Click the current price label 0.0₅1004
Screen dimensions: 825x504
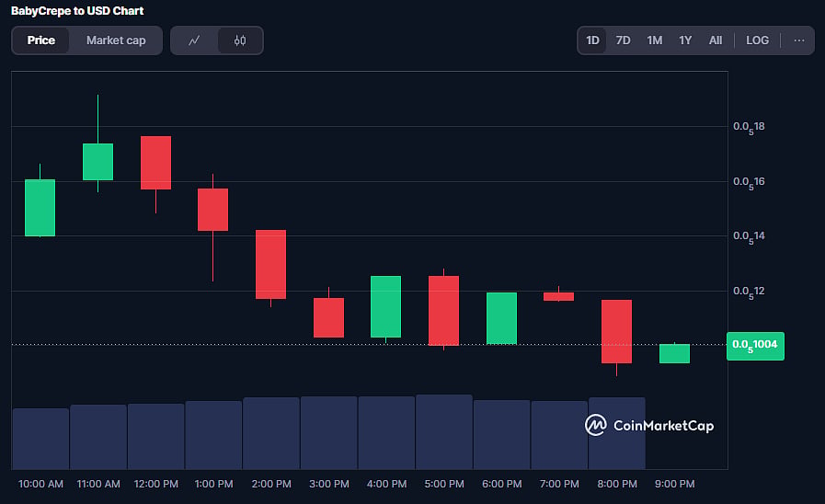(x=755, y=346)
